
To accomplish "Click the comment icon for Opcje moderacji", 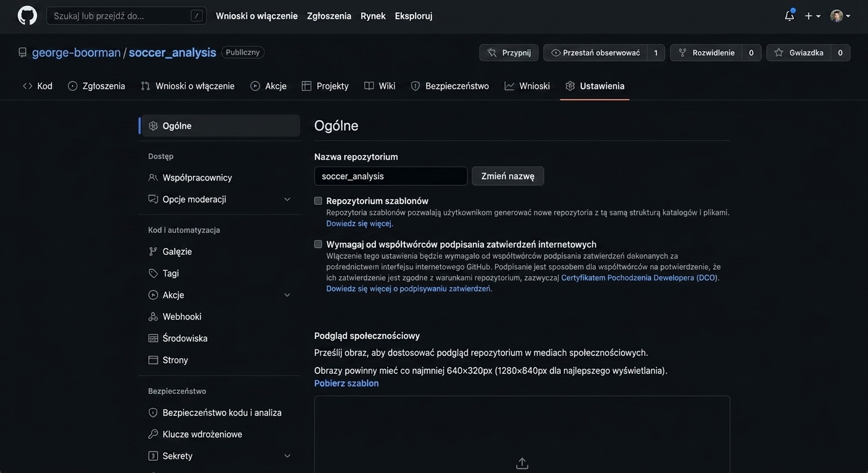I will pyautogui.click(x=154, y=199).
